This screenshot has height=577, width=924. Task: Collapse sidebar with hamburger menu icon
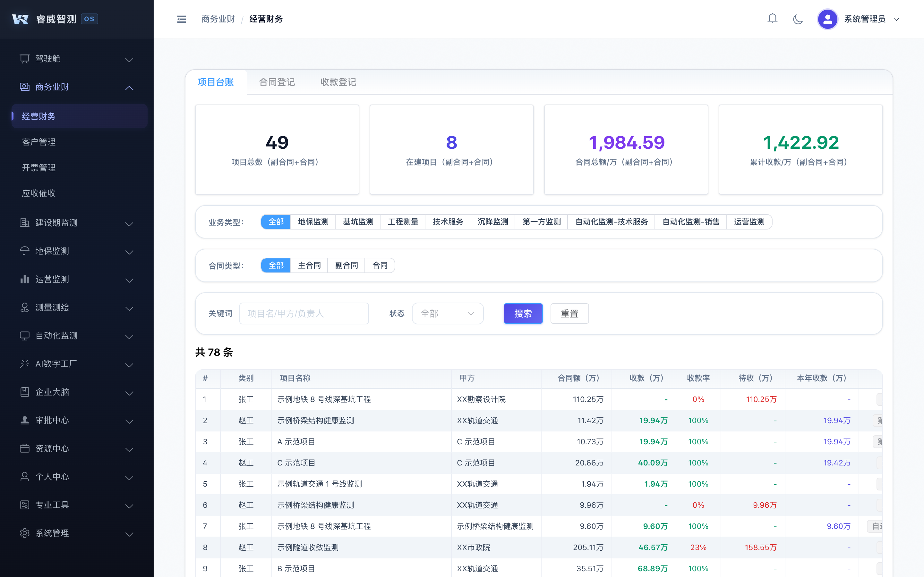pos(181,19)
